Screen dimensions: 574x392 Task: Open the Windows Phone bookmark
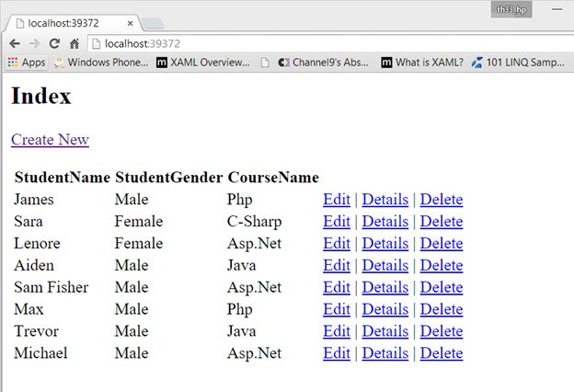[x=101, y=63]
